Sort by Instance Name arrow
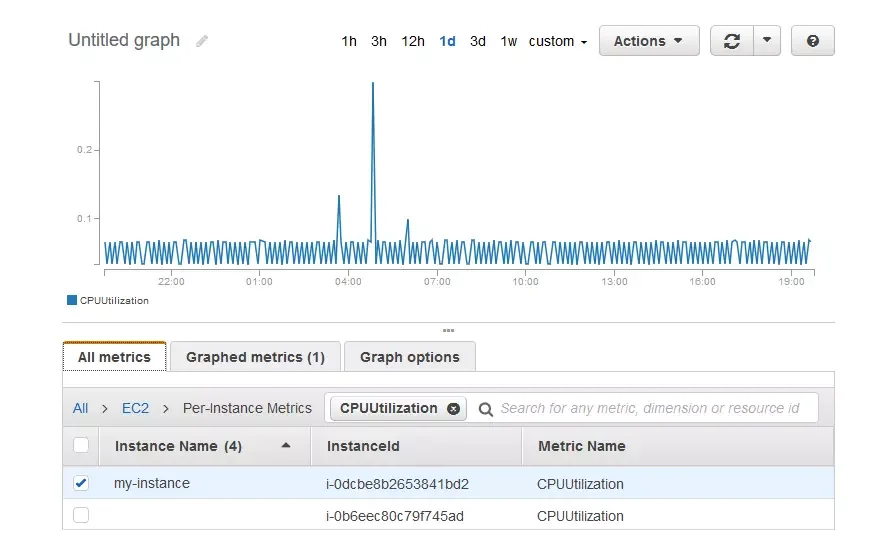The image size is (890, 536). point(286,446)
